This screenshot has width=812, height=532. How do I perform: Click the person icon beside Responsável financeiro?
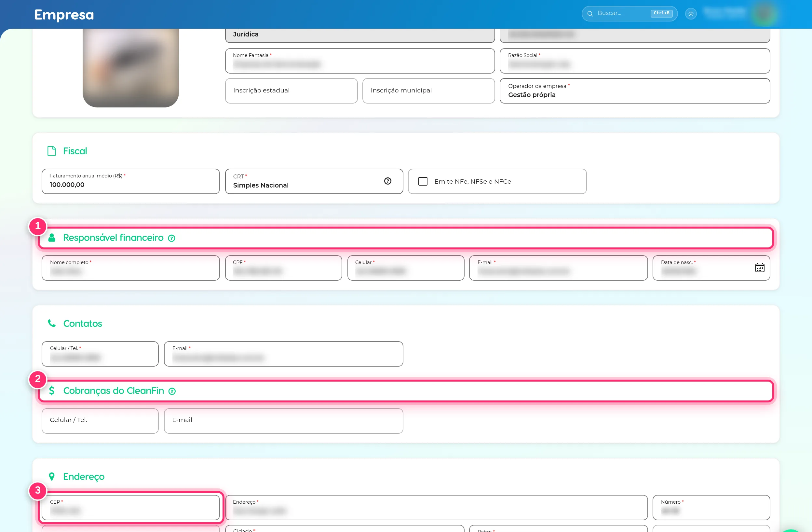pos(51,238)
